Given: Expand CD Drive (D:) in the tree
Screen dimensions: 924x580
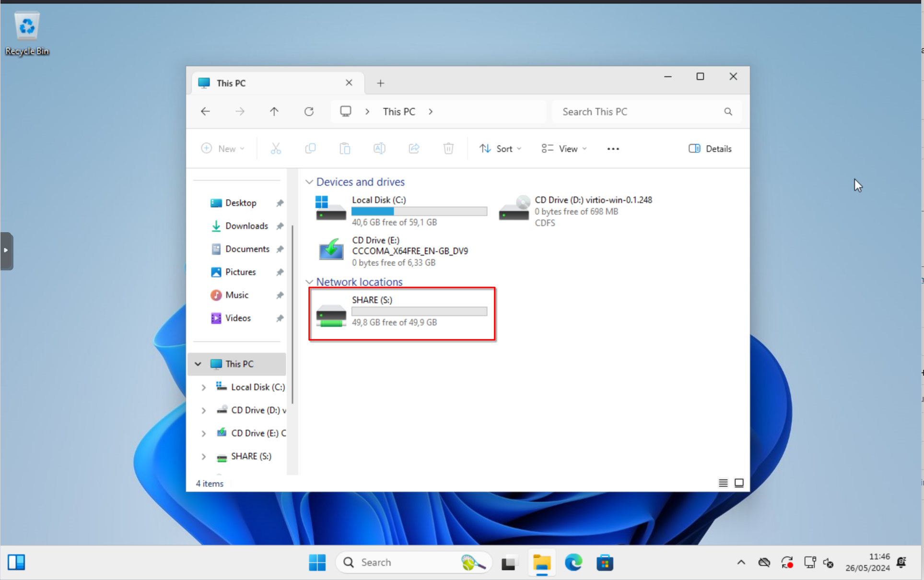Looking at the screenshot, I should pos(204,410).
